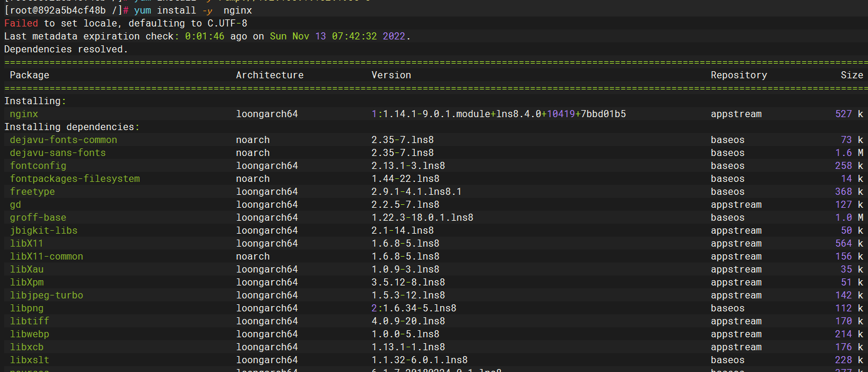Click libwebp size '214 k'

click(849, 334)
